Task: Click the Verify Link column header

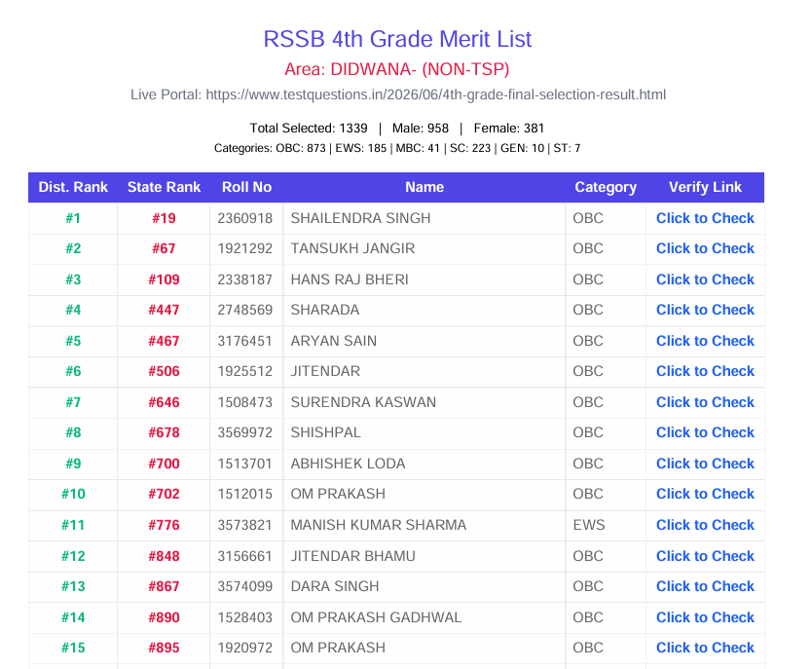Action: (x=705, y=187)
